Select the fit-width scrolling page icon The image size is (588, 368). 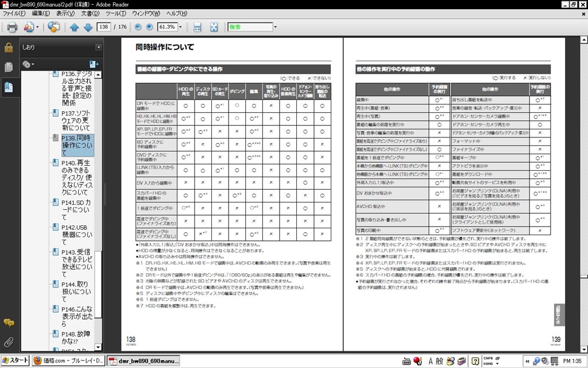[198, 27]
